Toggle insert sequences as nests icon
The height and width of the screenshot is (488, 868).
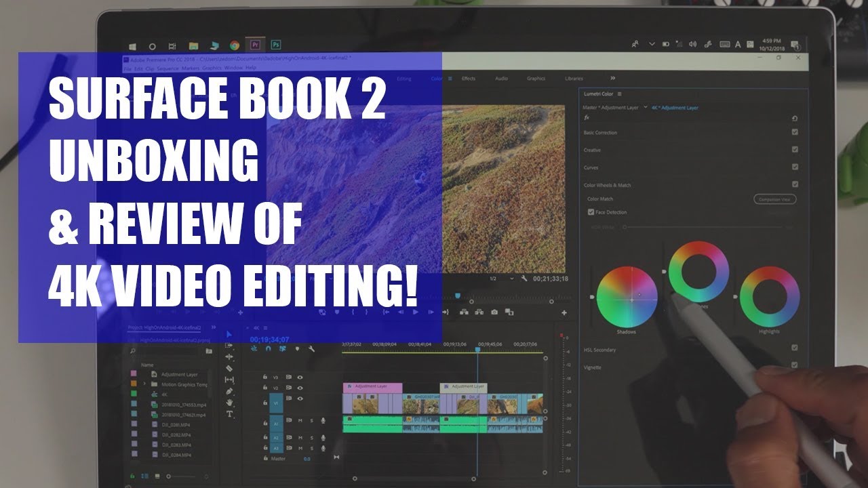click(254, 349)
